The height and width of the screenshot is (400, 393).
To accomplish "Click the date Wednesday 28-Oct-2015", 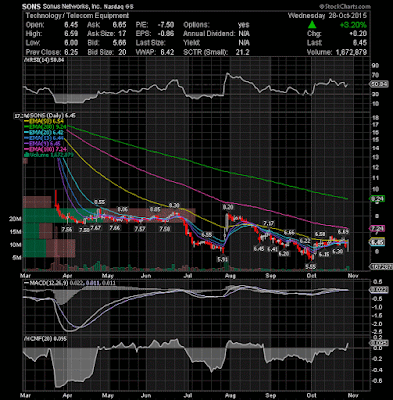I will click(327, 16).
